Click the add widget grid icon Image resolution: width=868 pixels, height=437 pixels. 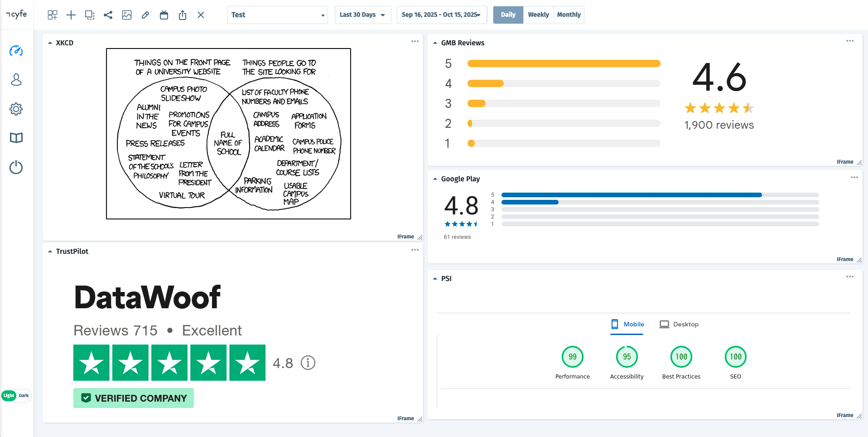(x=53, y=15)
